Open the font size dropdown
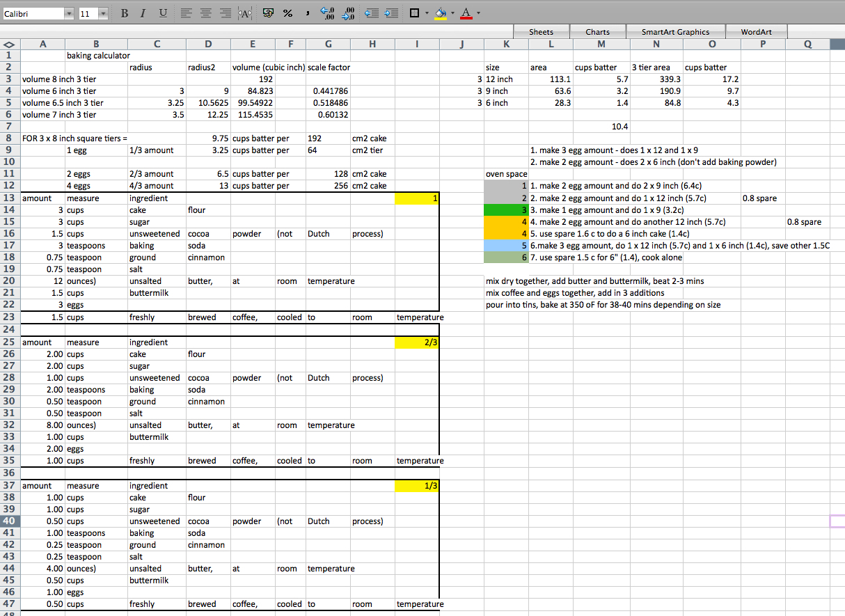This screenshot has height=616, width=845. point(103,14)
